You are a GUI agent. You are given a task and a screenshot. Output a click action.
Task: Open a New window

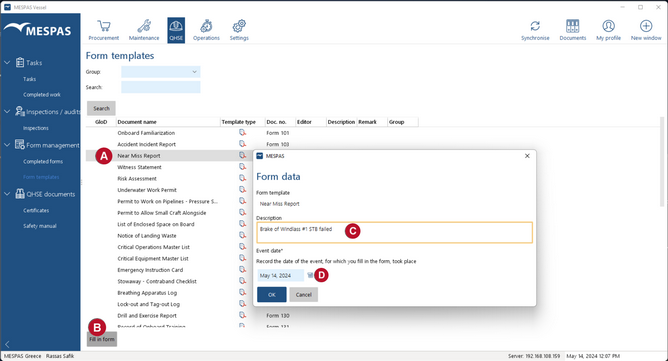click(x=646, y=30)
